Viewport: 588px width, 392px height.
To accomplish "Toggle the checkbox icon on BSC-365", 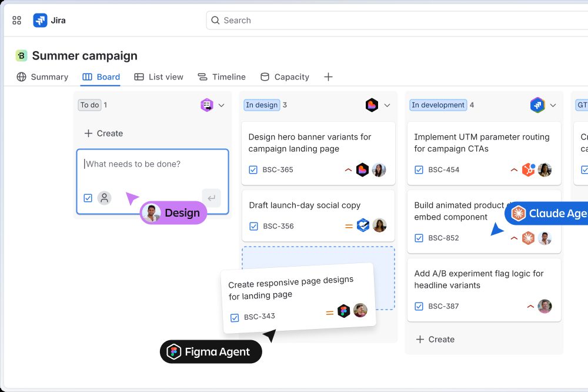I will 253,170.
